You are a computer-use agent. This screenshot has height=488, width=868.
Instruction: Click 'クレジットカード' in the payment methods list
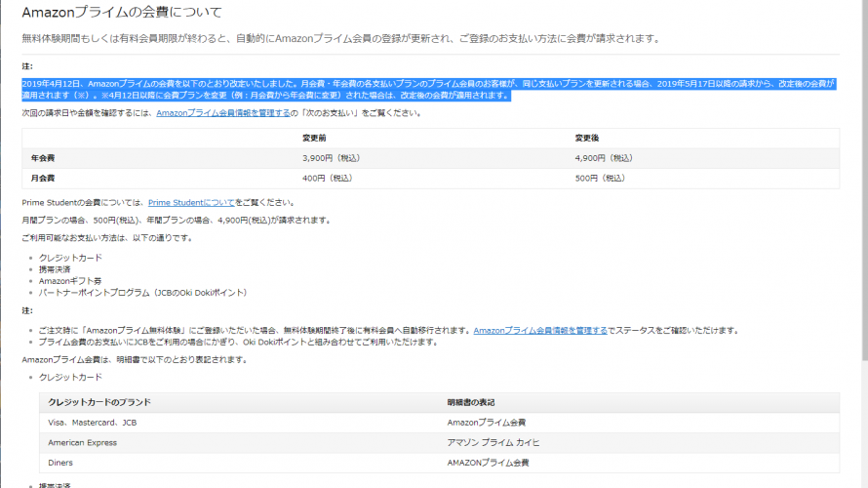[x=70, y=258]
